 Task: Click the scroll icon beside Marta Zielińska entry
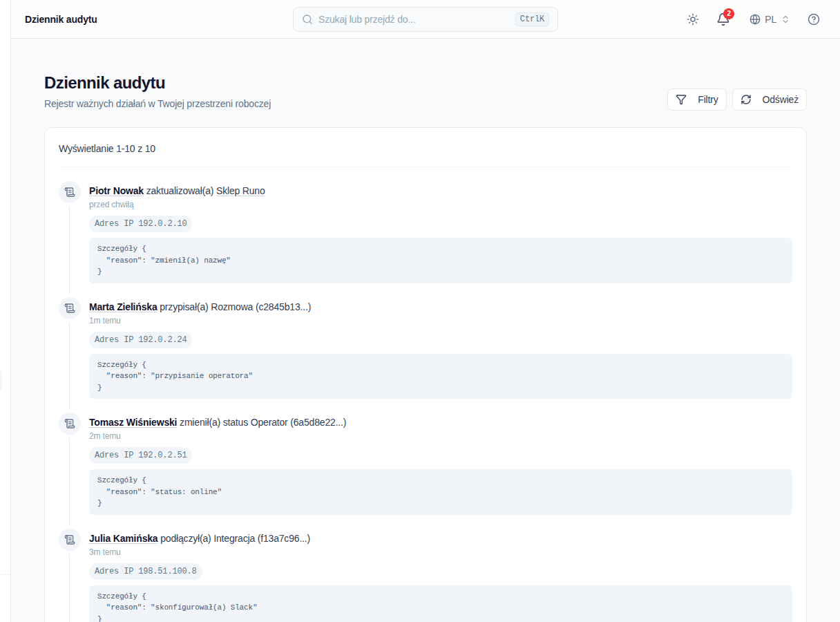69,308
